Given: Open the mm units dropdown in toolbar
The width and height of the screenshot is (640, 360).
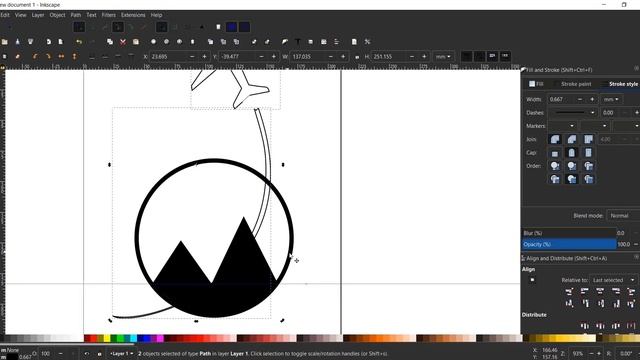Looking at the screenshot, I should coord(443,57).
